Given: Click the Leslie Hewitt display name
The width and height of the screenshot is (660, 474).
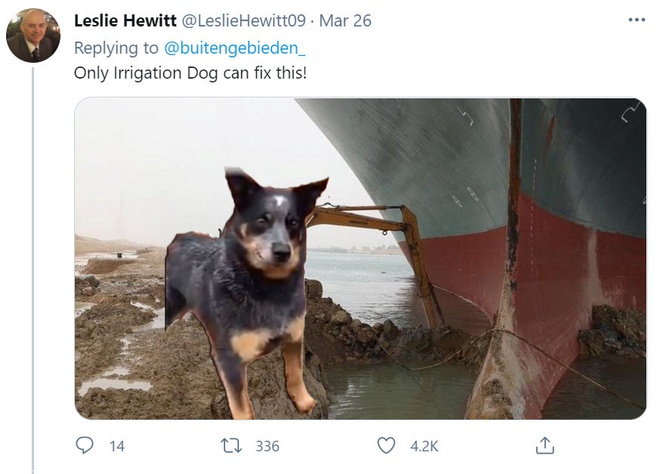Looking at the screenshot, I should pos(125,22).
